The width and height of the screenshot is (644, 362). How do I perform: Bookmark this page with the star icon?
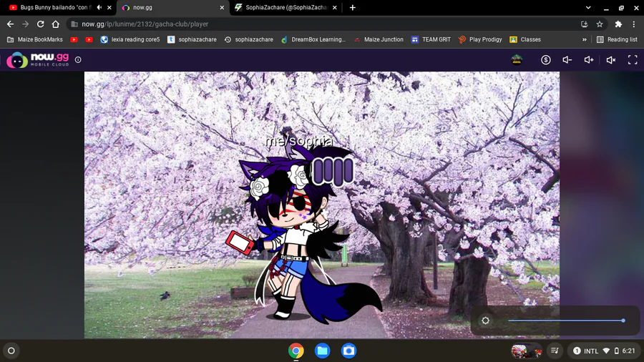pos(600,24)
